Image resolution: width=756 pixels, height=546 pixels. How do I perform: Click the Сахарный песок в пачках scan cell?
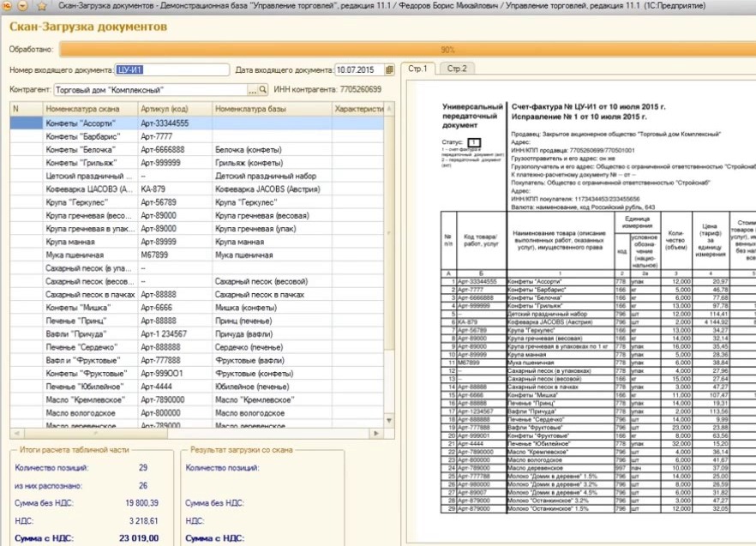click(91, 294)
